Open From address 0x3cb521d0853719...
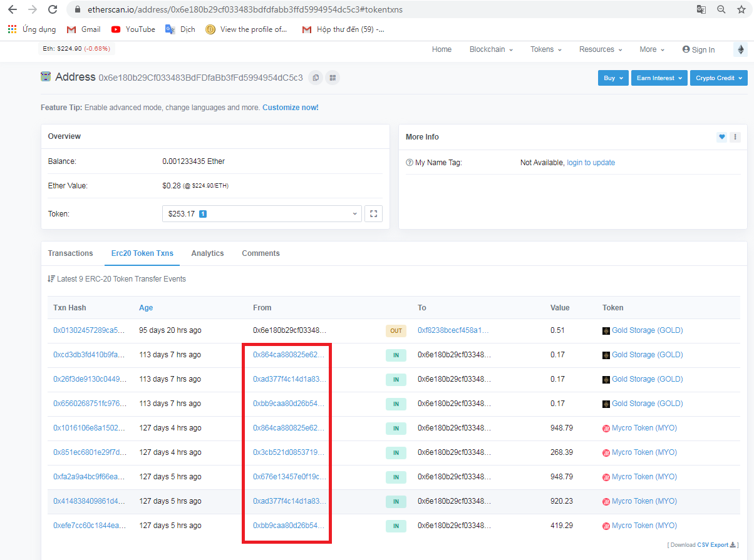This screenshot has width=754, height=560. pos(289,452)
